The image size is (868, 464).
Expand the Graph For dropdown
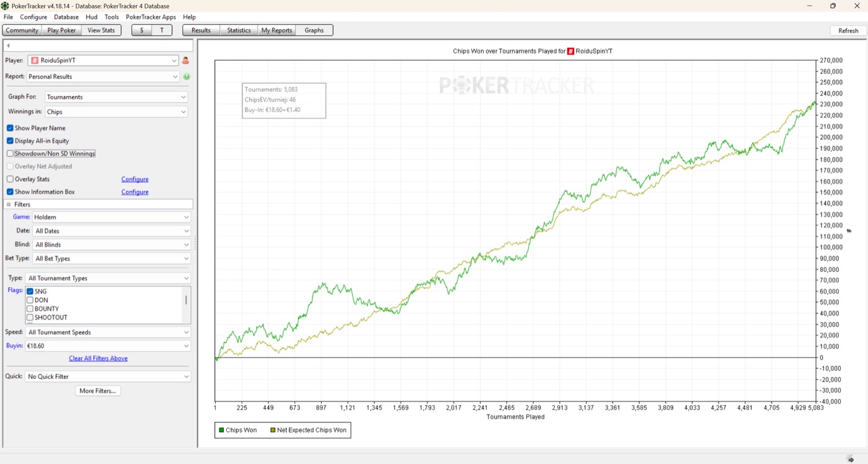click(x=117, y=97)
